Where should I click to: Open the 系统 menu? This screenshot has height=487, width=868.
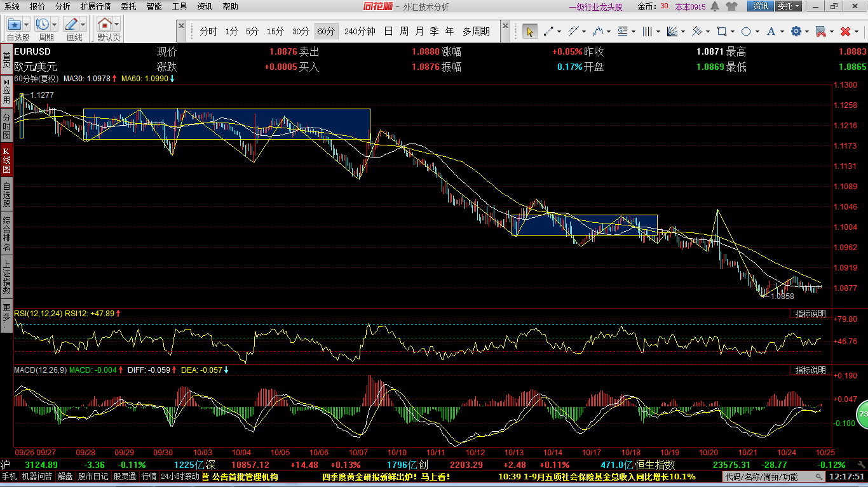coord(12,6)
